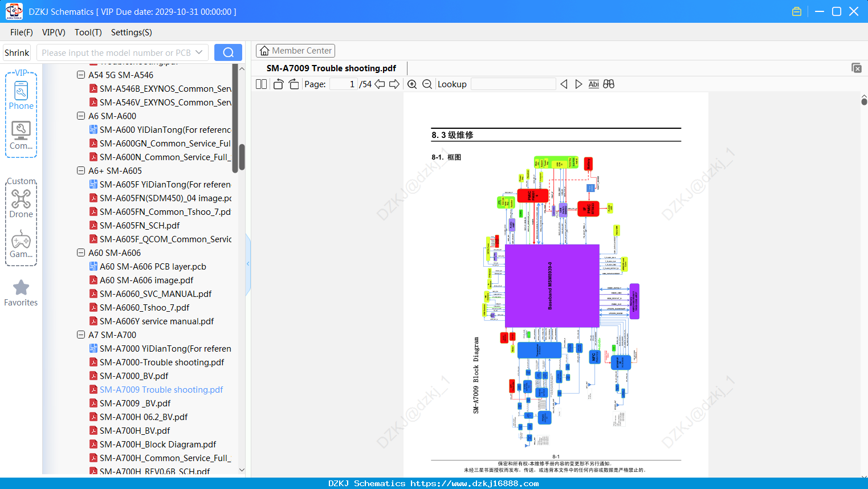Toggle the Abi match-word option

[593, 84]
